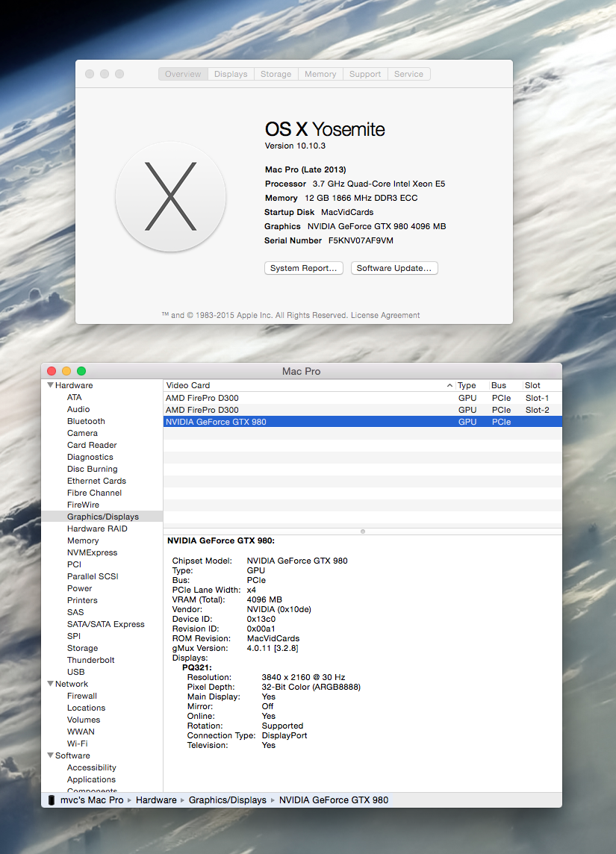Click the Software Update button

[x=393, y=268]
